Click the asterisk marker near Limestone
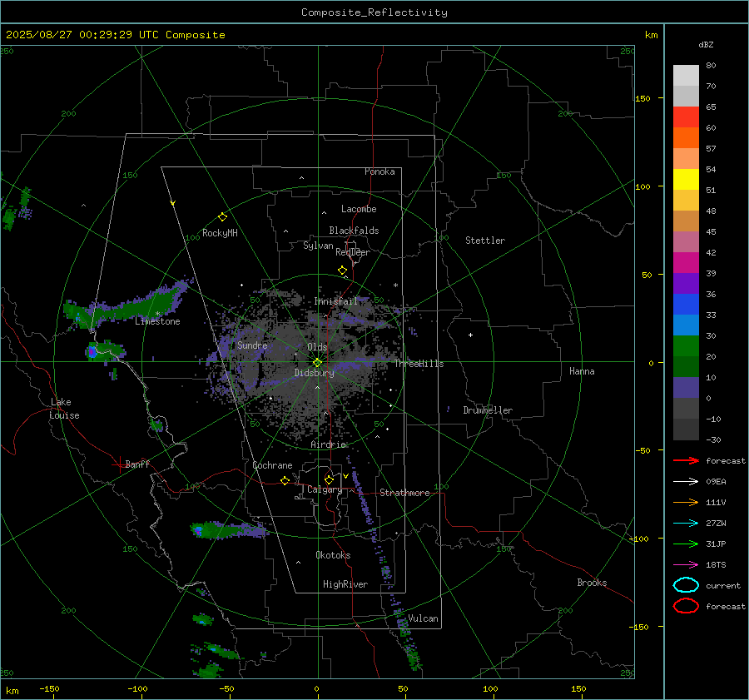The image size is (749, 700). click(157, 314)
